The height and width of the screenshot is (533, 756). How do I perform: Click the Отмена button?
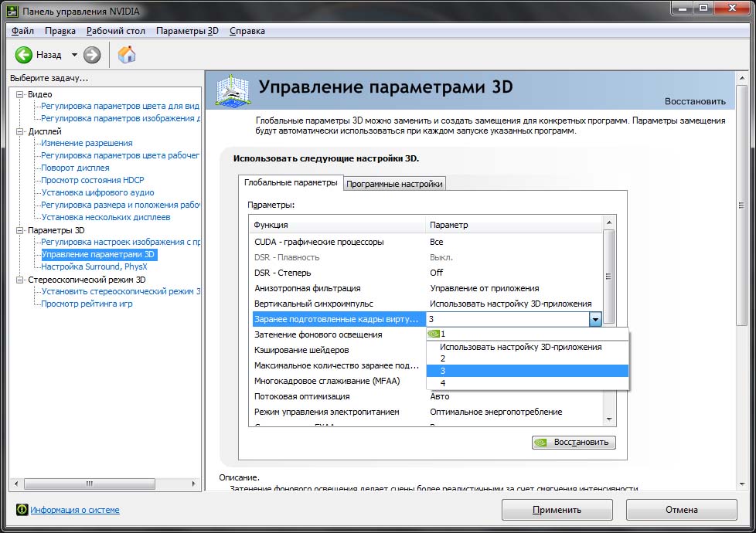pyautogui.click(x=681, y=509)
